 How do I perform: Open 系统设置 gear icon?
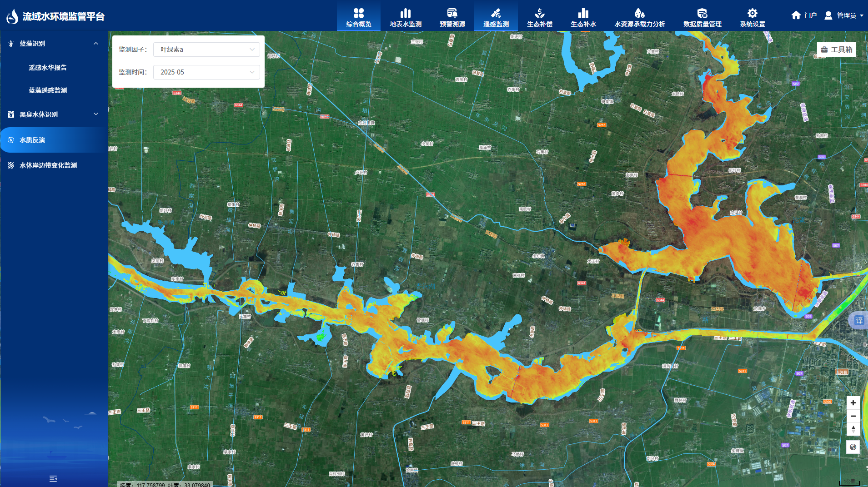coord(752,13)
